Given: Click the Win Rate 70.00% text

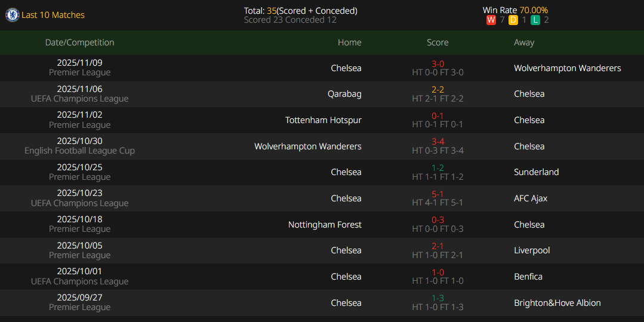Looking at the screenshot, I should pos(515,10).
